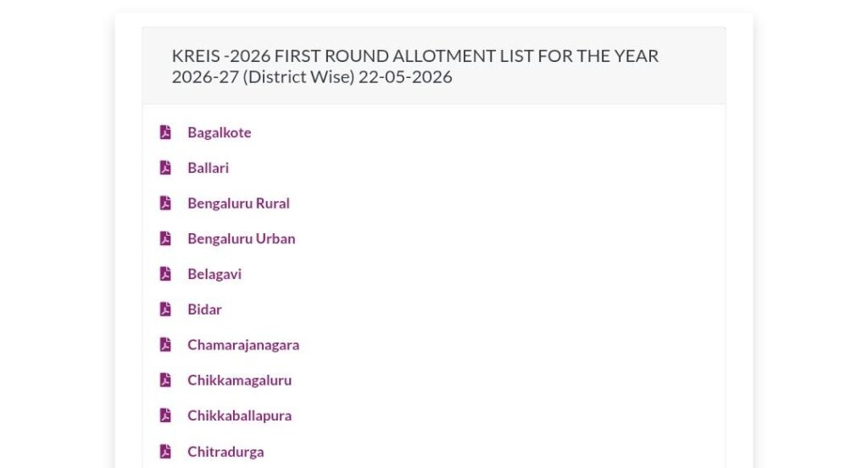Open the Bengaluru Urban allotment list
This screenshot has height=468, width=868.
[x=242, y=239]
